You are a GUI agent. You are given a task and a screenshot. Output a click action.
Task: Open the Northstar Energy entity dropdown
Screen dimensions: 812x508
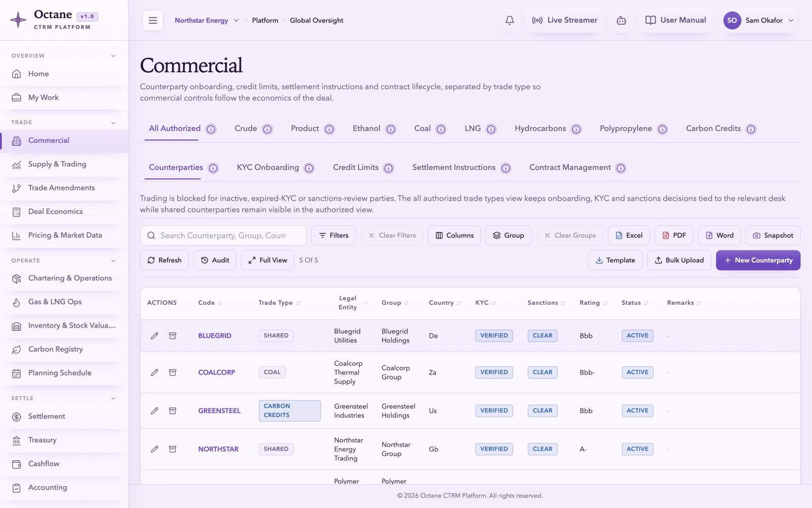point(207,20)
